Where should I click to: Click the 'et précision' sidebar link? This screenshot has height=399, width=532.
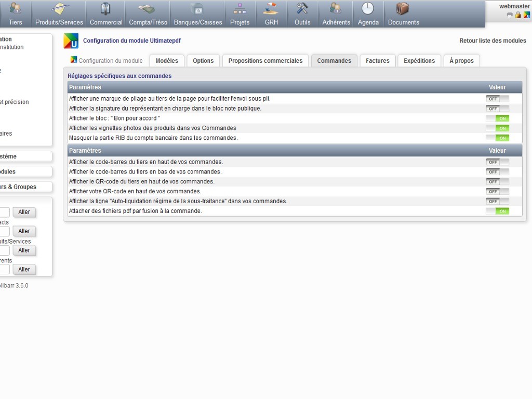(14, 102)
